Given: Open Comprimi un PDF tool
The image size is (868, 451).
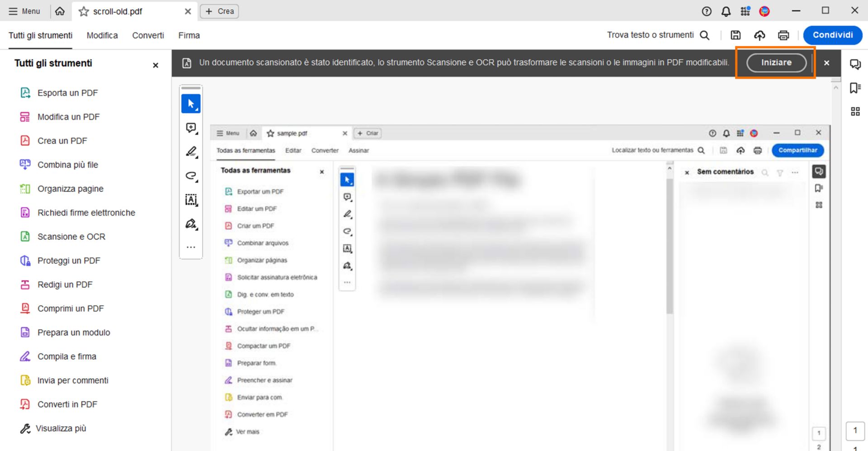Looking at the screenshot, I should pos(62,309).
